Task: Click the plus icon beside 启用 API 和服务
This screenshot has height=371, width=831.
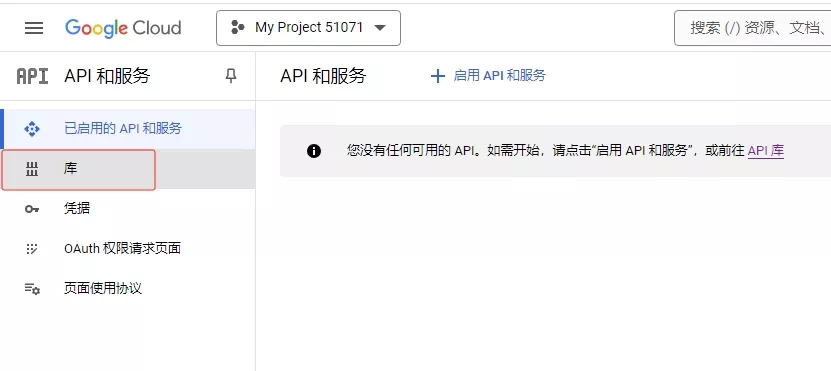Action: (x=438, y=76)
